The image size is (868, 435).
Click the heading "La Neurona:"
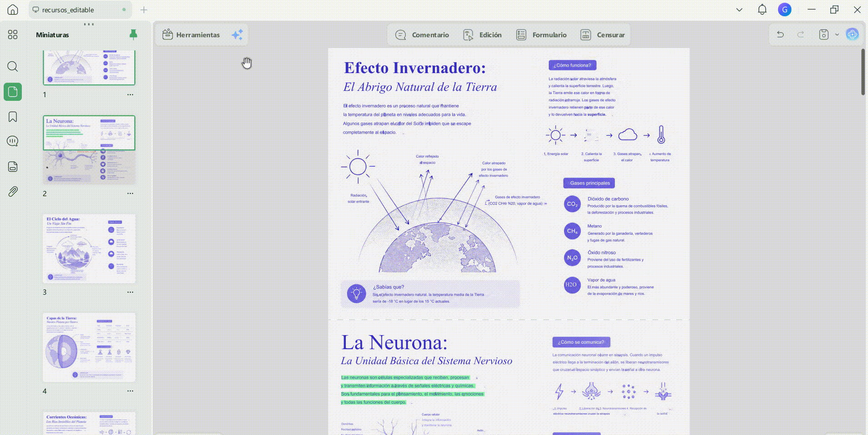394,342
